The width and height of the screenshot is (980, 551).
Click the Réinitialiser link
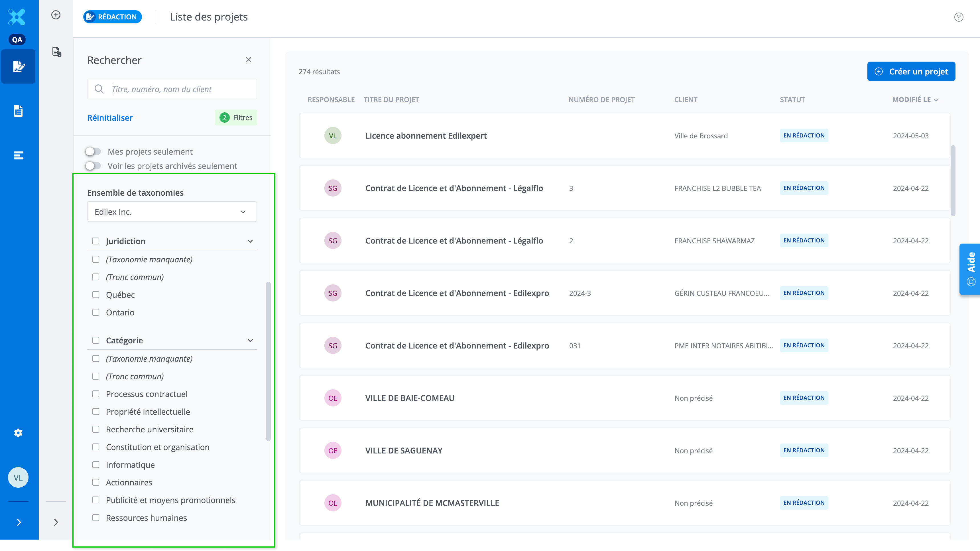coord(110,118)
